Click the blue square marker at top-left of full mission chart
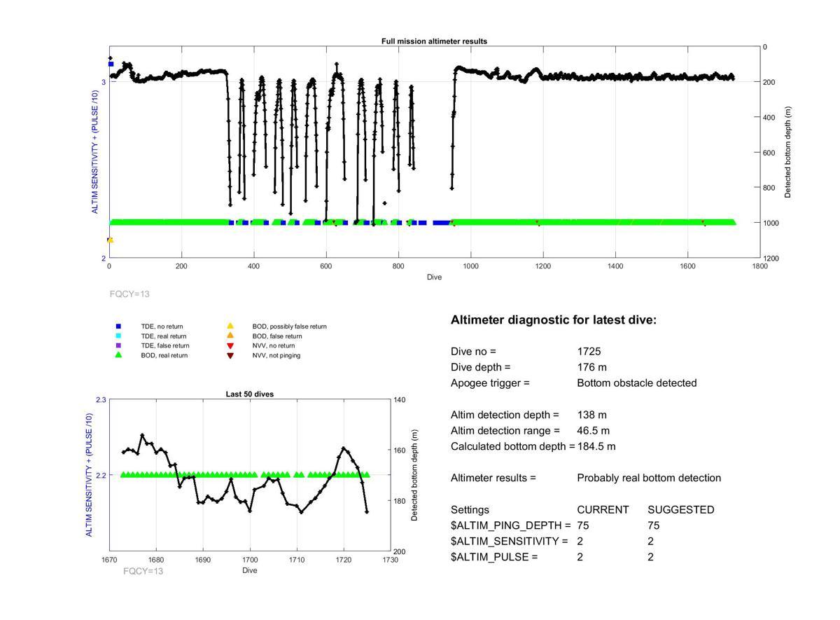 (111, 64)
